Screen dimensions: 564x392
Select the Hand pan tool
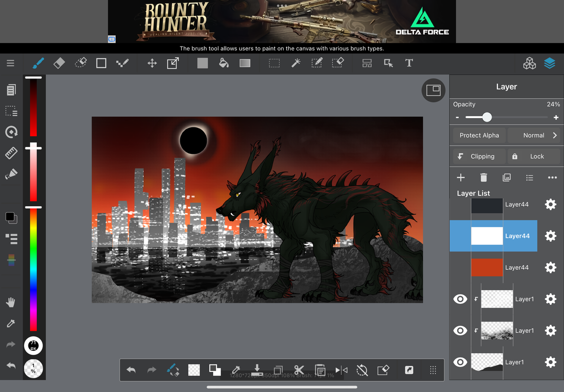click(x=11, y=302)
